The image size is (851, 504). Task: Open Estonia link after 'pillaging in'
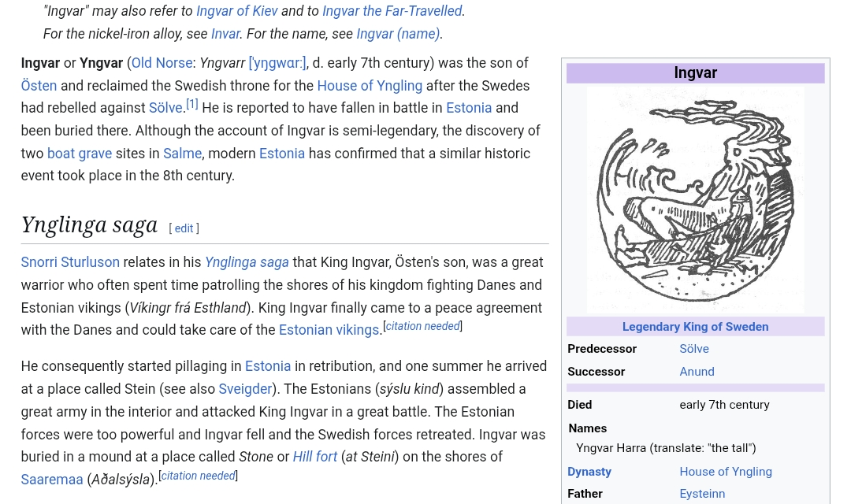(268, 366)
